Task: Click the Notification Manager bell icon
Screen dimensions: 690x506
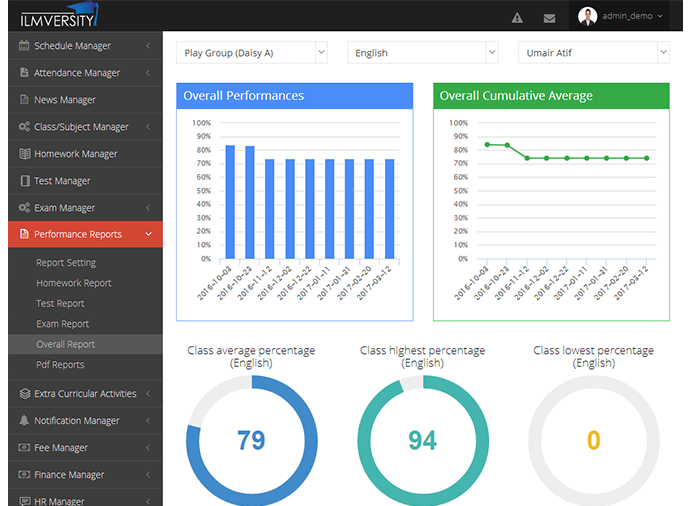Action: coord(24,420)
